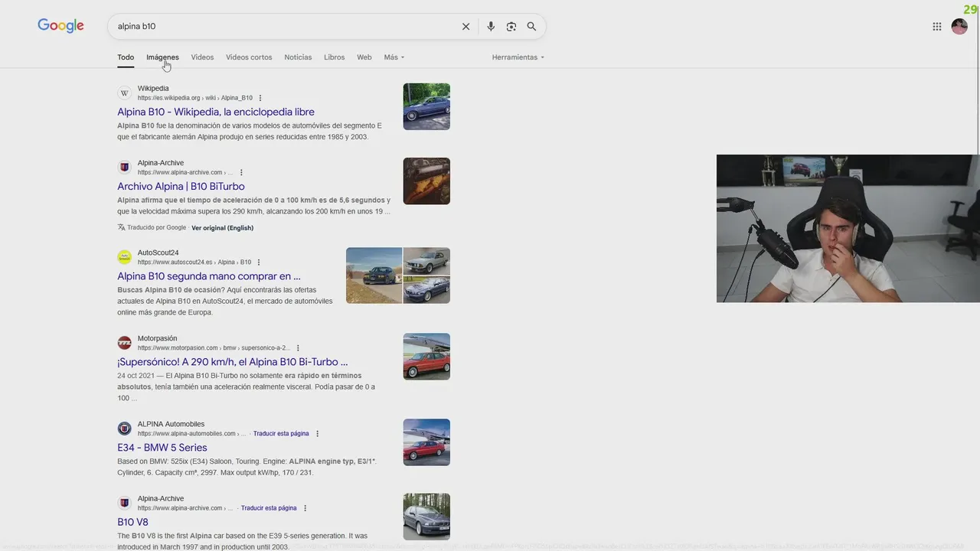Screen dimensions: 980x551
Task: Clear the search box with X icon
Action: [465, 27]
